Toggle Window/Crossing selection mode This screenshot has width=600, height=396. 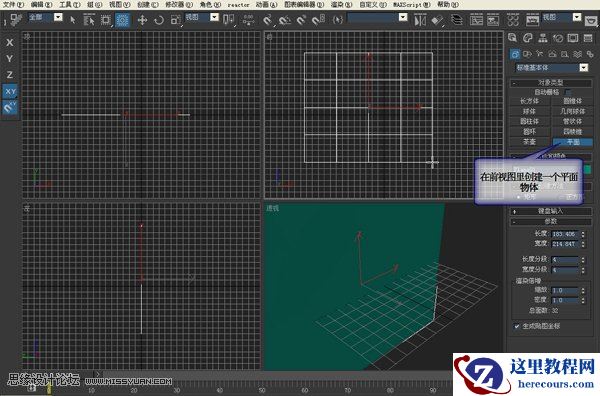click(122, 20)
